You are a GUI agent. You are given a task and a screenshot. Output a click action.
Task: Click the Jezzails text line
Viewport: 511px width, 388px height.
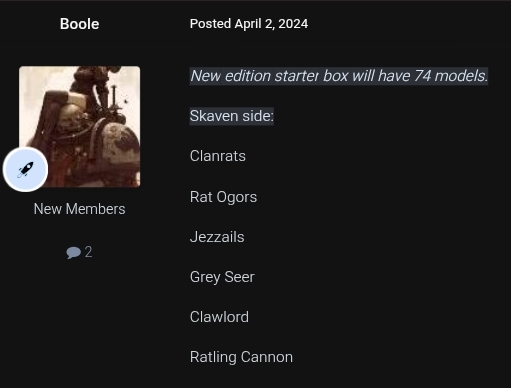[x=217, y=237]
